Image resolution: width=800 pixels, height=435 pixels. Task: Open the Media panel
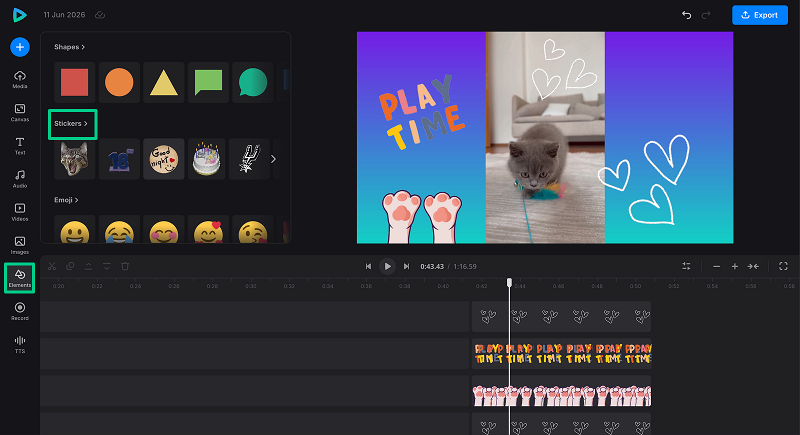[x=20, y=80]
